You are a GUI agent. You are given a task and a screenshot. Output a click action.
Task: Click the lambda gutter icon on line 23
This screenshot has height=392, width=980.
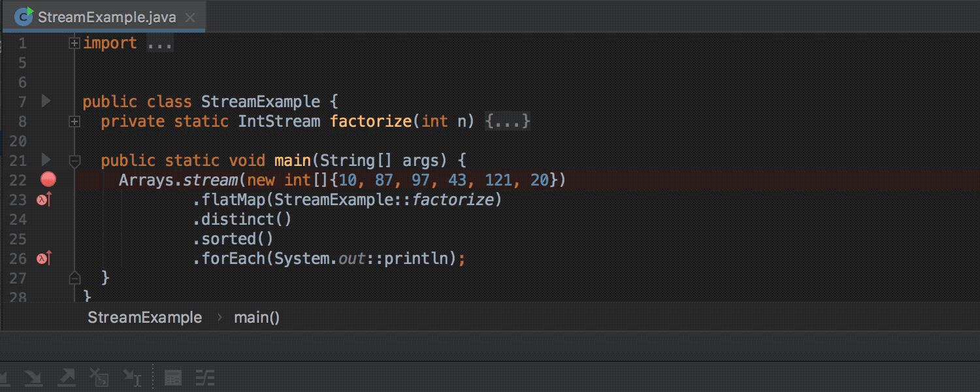tap(44, 200)
